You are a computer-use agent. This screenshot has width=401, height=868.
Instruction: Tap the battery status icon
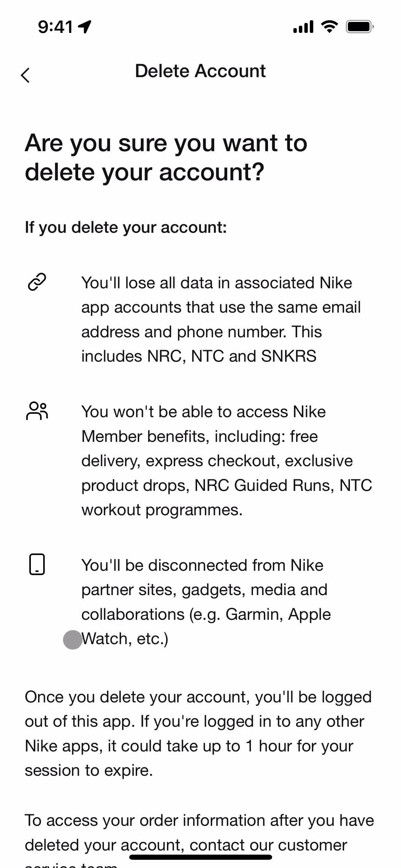[360, 26]
